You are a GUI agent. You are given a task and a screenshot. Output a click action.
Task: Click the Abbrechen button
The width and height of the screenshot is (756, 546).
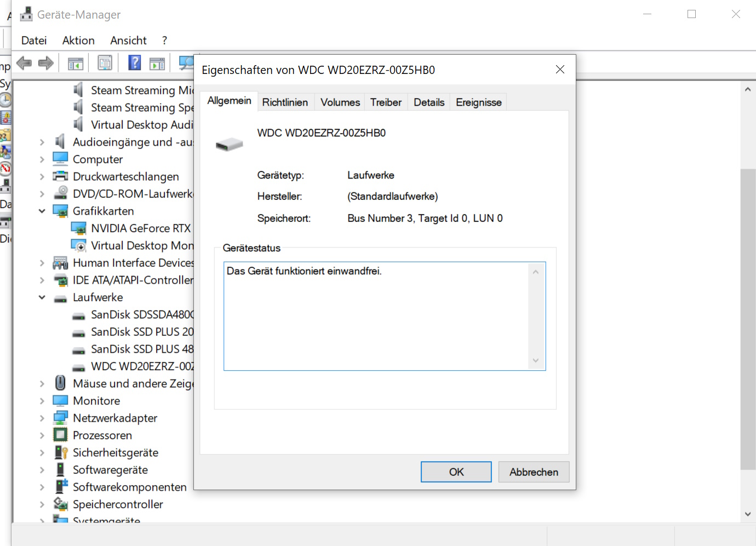coord(533,472)
